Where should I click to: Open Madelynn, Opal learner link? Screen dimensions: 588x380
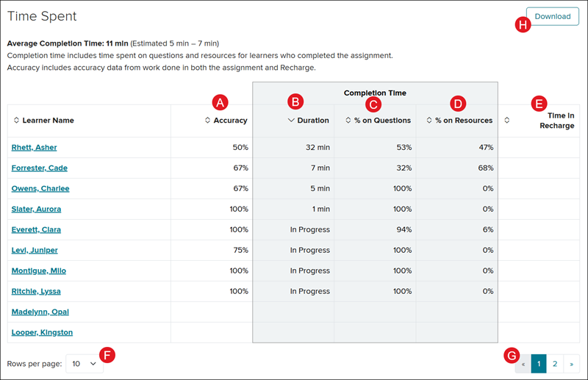(x=40, y=312)
